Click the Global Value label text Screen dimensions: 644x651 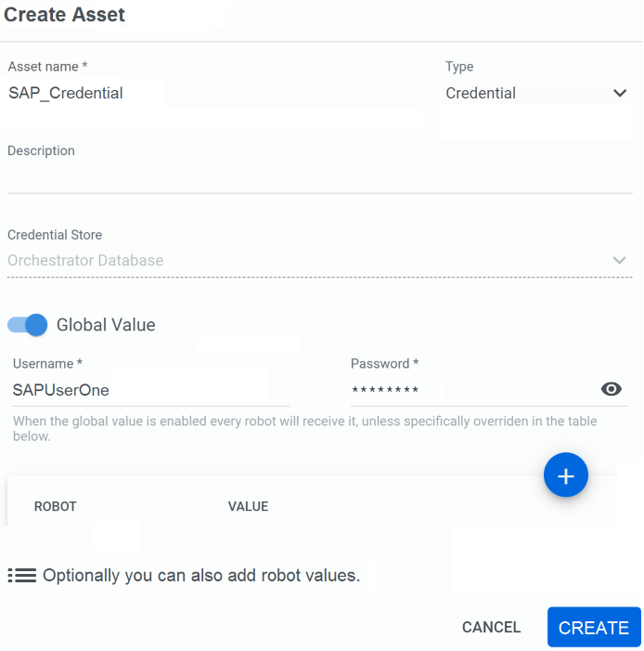106,325
